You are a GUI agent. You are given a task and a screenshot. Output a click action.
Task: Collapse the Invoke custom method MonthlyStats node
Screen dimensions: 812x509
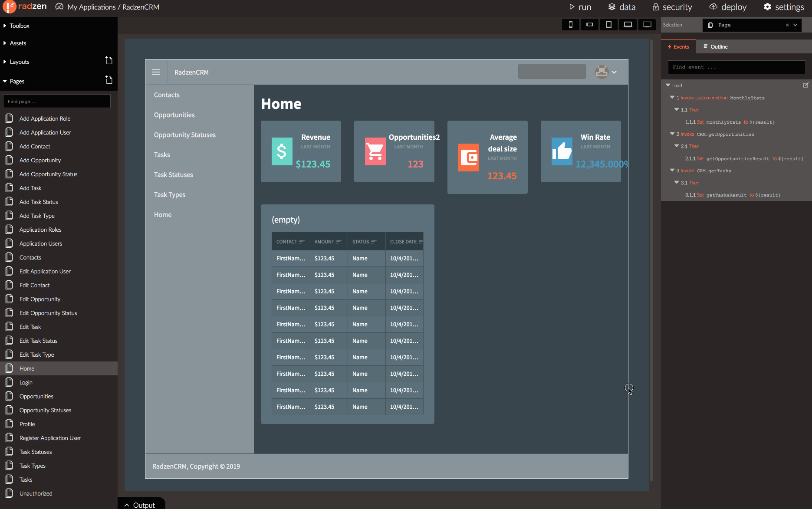pyautogui.click(x=672, y=97)
